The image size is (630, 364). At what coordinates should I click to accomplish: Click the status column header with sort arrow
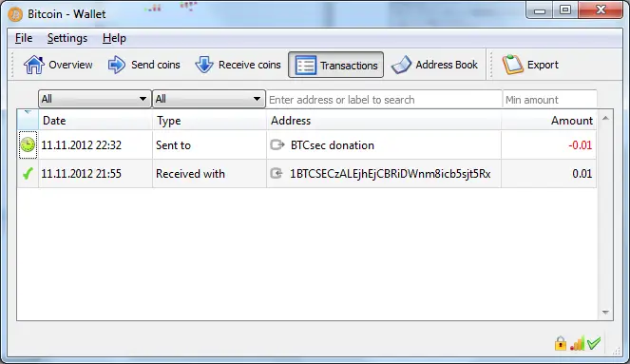[28, 120]
